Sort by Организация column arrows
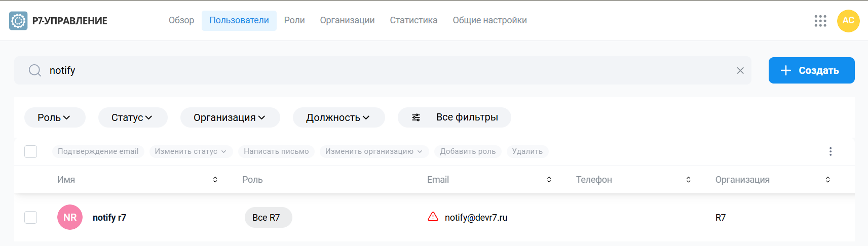 coord(828,180)
